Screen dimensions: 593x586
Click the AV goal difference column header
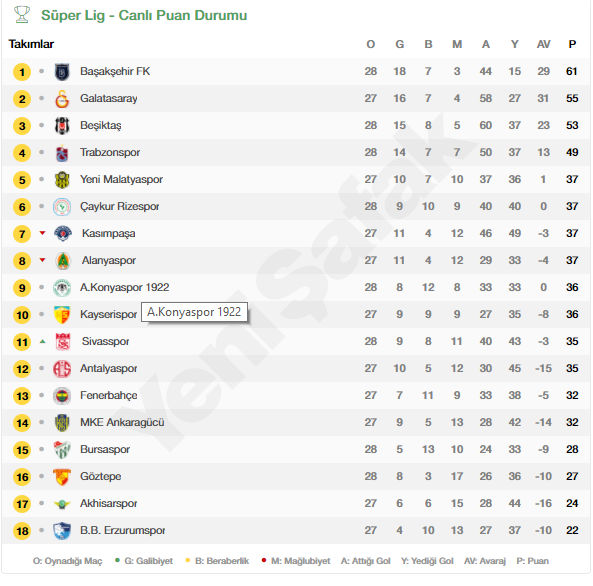click(x=543, y=44)
